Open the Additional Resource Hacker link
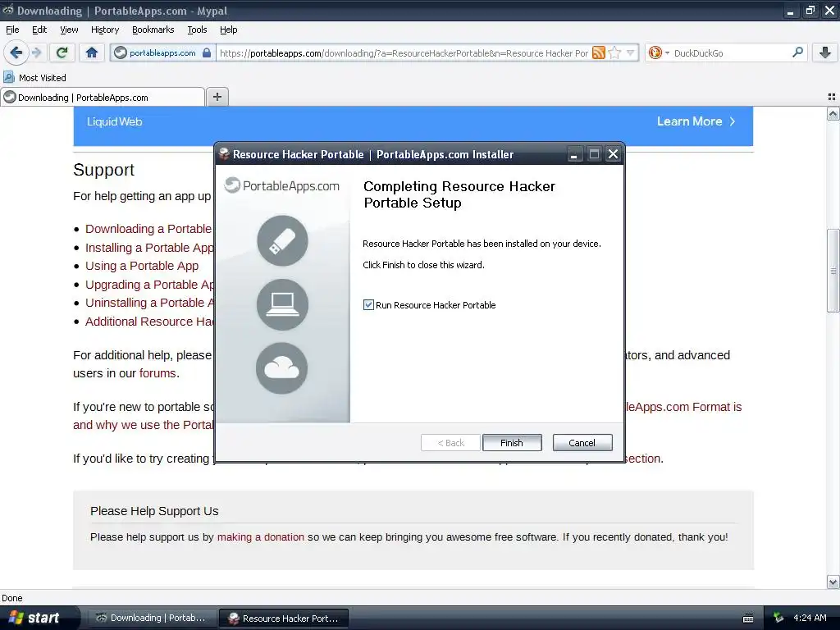Screen dimensions: 840x630 coord(149,322)
